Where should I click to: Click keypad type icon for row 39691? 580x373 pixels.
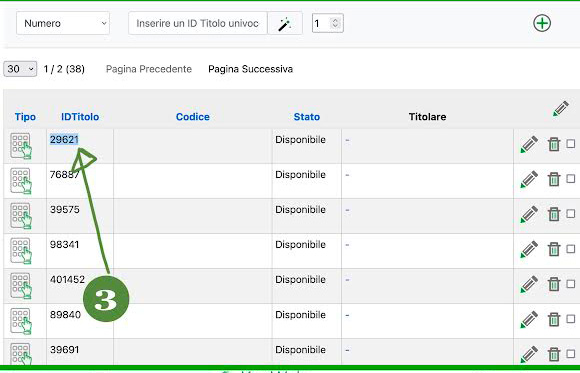(21, 354)
